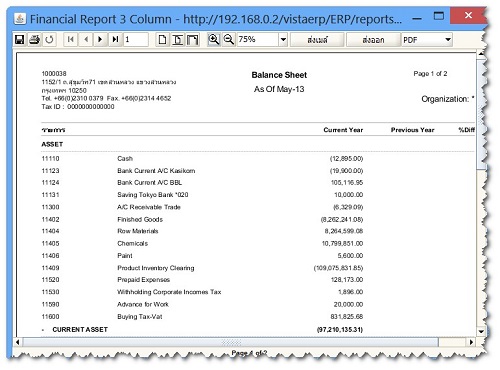The width and height of the screenshot is (500, 370).
Task: Click the Cash account row label
Action: [125, 159]
